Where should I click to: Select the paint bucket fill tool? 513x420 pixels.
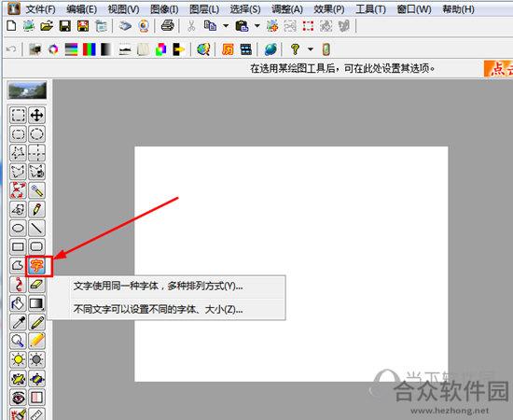point(18,303)
